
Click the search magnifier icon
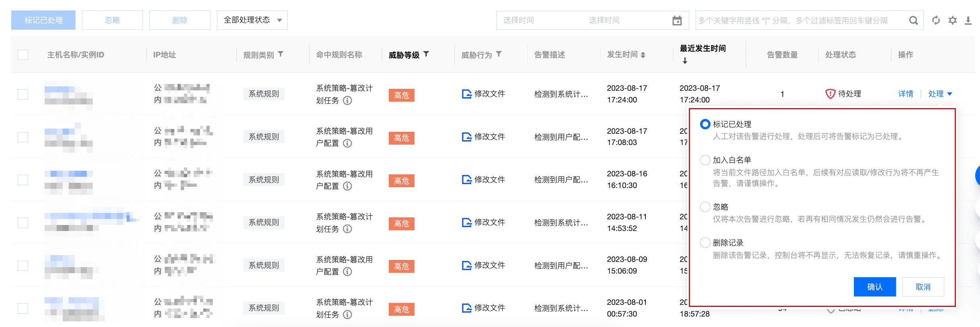coord(913,20)
